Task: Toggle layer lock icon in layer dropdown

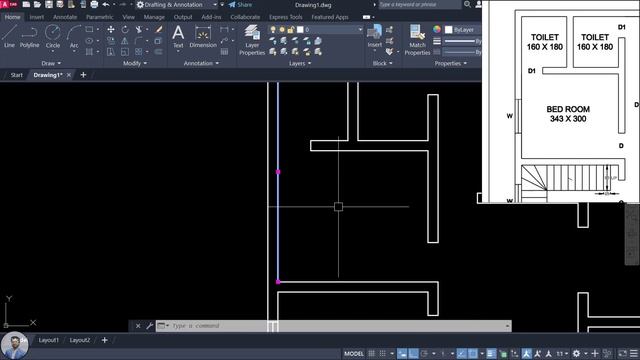Action: point(291,30)
